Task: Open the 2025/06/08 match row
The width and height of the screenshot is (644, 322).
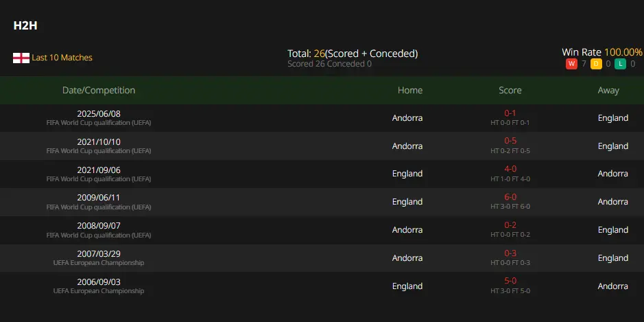Action: point(322,118)
